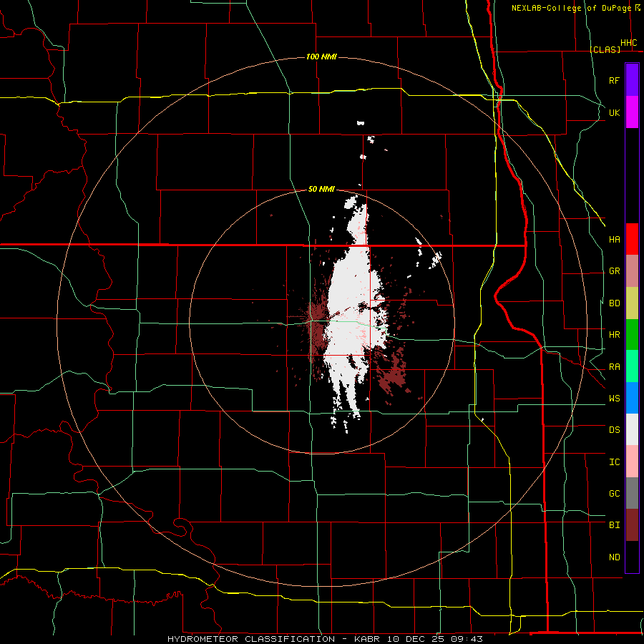The height and width of the screenshot is (644, 644).
Task: Click the ND legend label
Action: click(615, 557)
